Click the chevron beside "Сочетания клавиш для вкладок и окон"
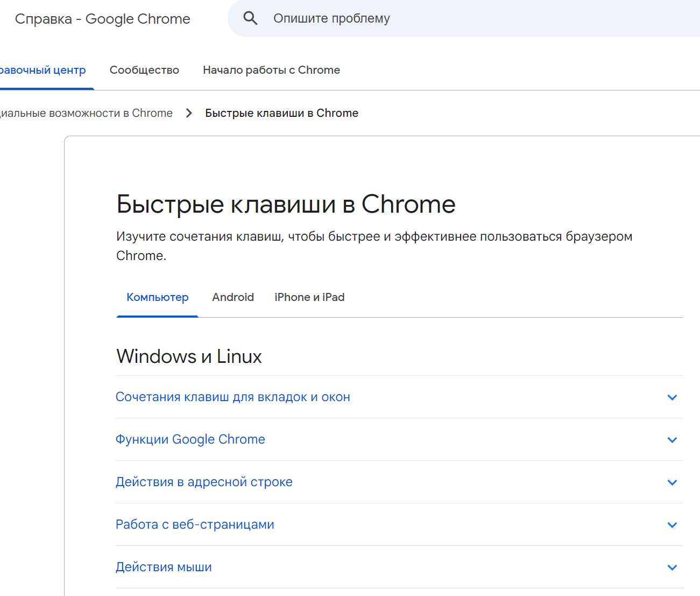Screen dimensions: 700x596 click(x=672, y=397)
